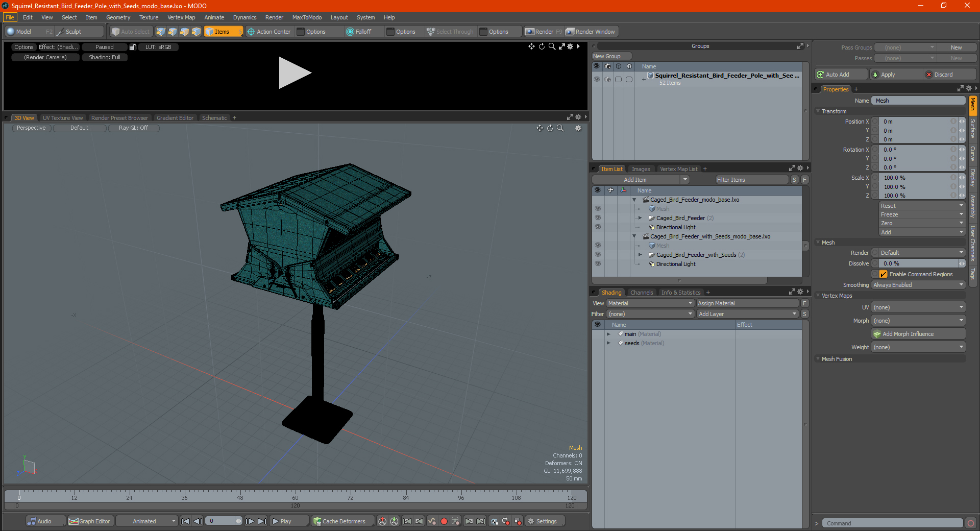Click the rotate view icon in 3D viewport

(x=550, y=128)
